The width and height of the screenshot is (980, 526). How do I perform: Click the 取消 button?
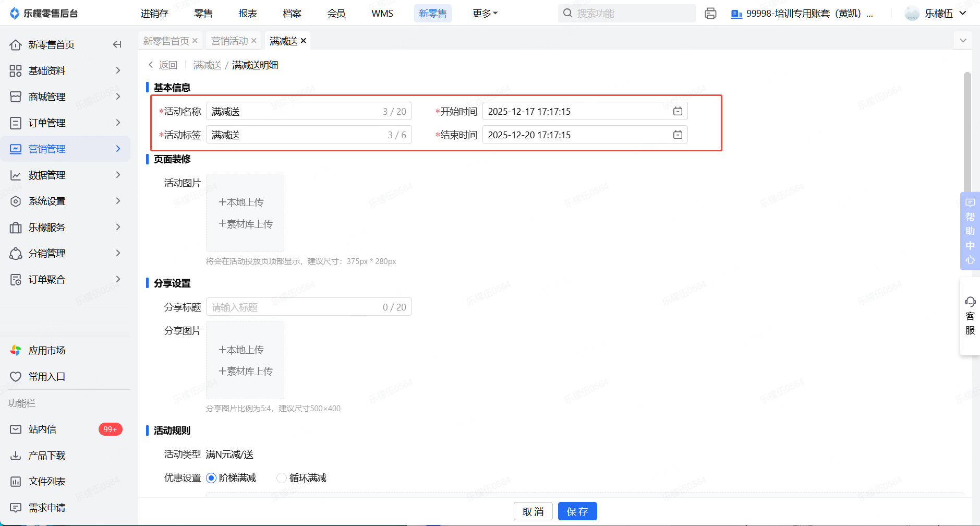[533, 511]
